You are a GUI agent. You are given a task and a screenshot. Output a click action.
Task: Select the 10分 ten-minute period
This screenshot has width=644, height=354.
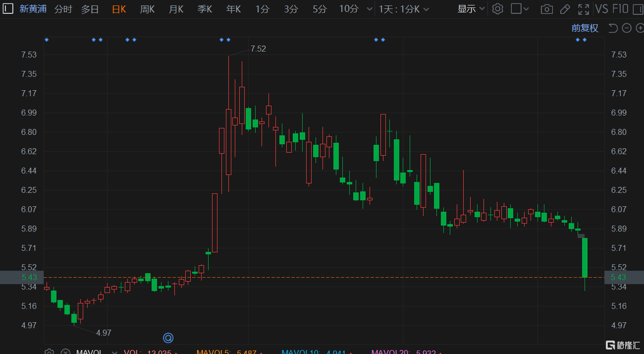[x=349, y=9]
